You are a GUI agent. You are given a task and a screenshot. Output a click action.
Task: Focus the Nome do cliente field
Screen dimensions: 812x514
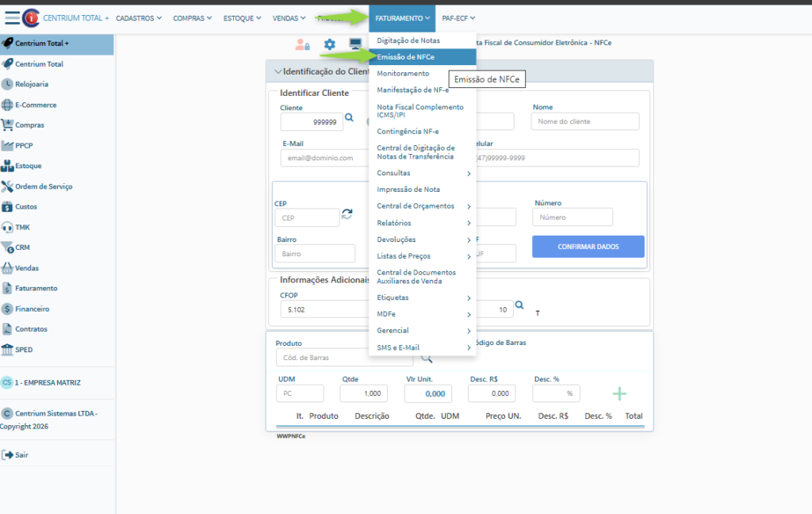click(584, 121)
